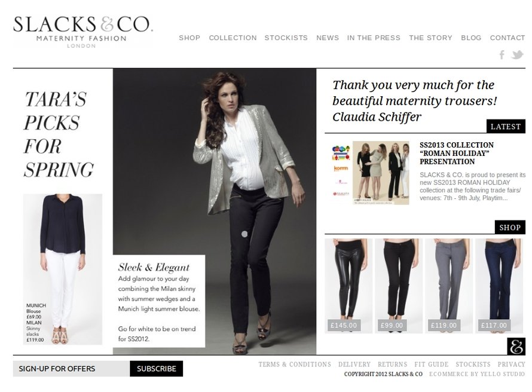
Task: View the Munich blouse outfit image
Action: point(62,269)
